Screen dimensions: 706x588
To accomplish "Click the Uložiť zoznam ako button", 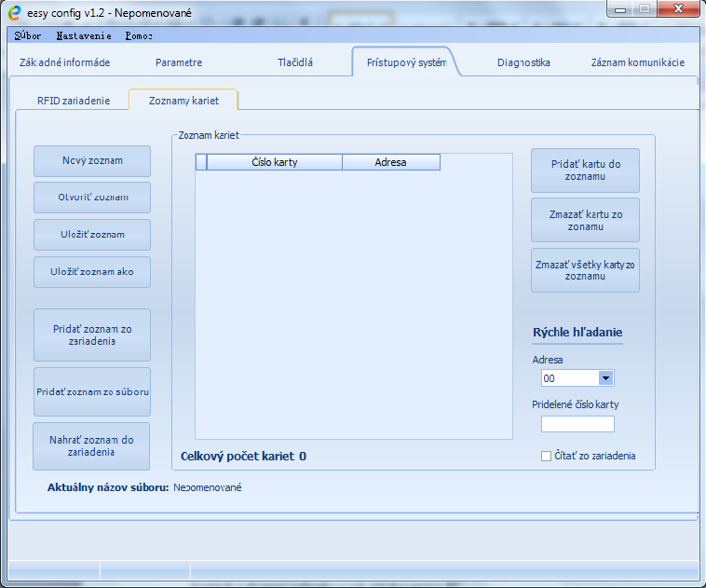I will click(x=92, y=272).
